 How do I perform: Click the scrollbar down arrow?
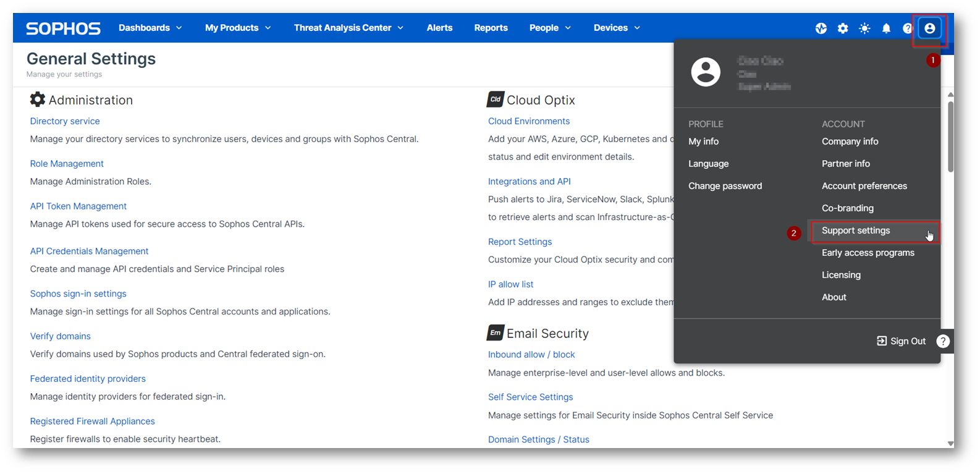(x=950, y=443)
